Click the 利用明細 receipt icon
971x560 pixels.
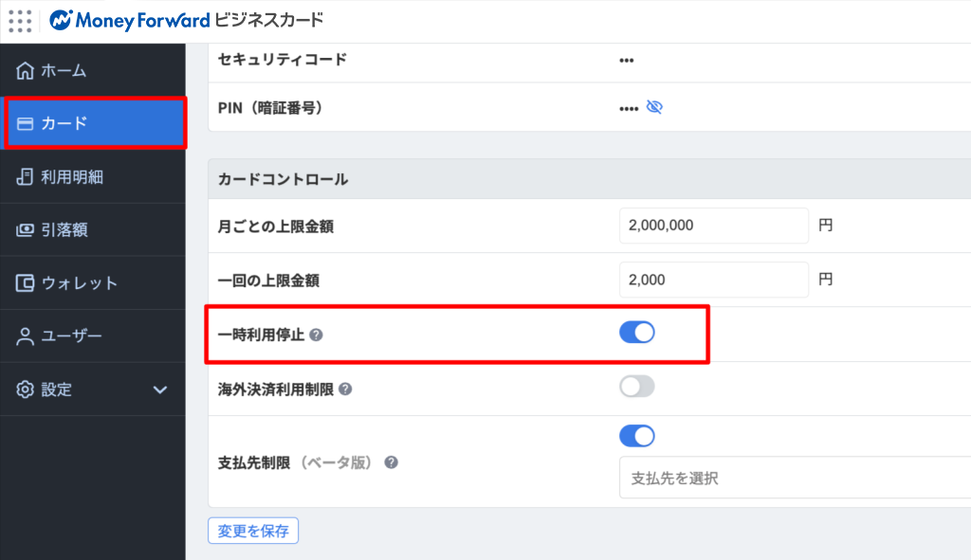point(26,177)
